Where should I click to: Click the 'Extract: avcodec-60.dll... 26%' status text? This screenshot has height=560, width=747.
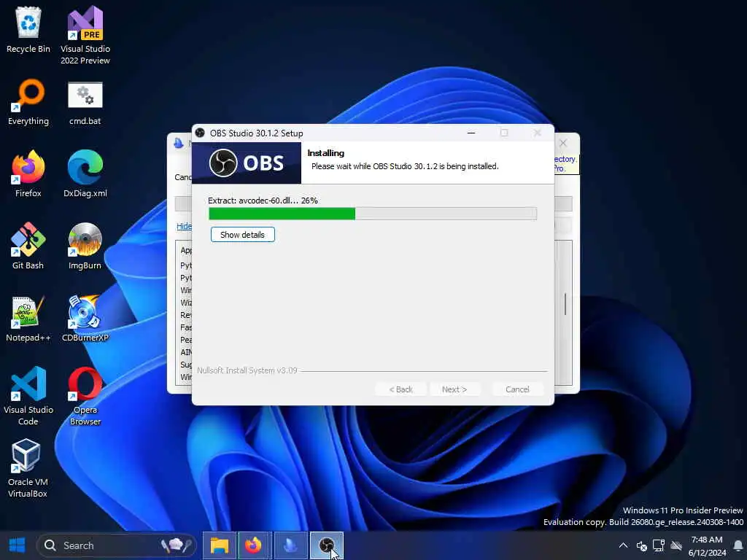click(x=263, y=201)
